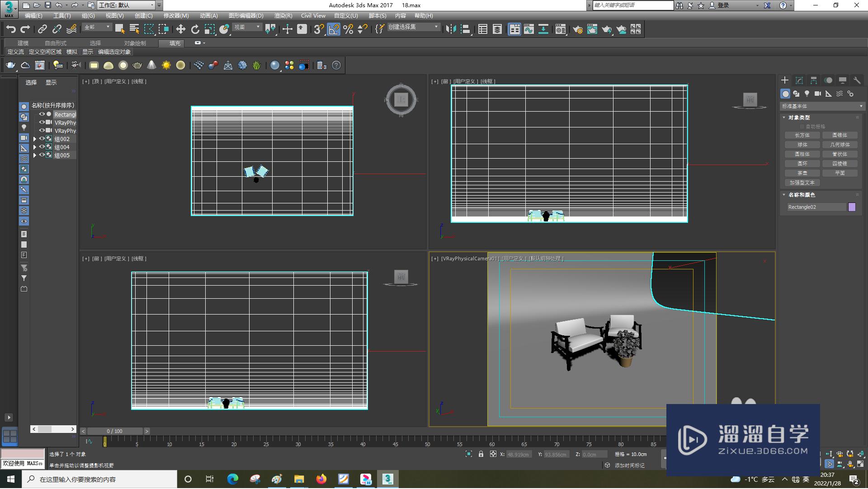Viewport: 868px width, 489px height.
Task: Open the Material Editor icon
Action: [x=561, y=29]
